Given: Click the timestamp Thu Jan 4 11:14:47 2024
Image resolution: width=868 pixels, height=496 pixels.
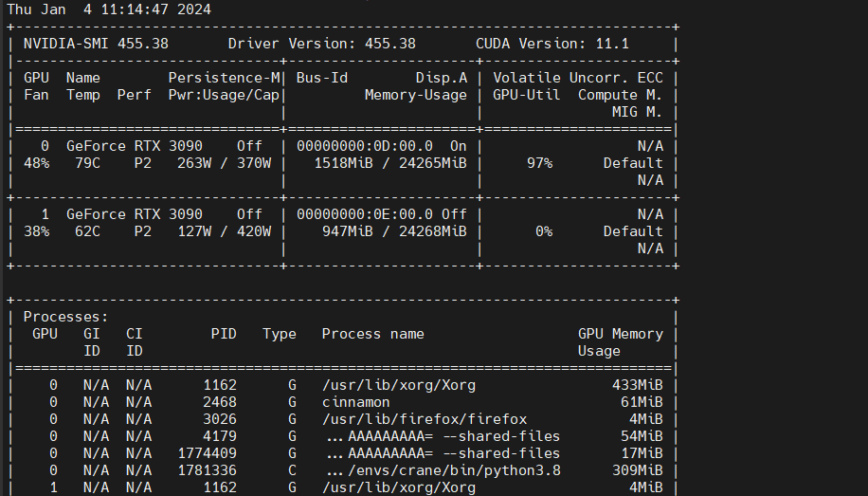Looking at the screenshot, I should (109, 9).
